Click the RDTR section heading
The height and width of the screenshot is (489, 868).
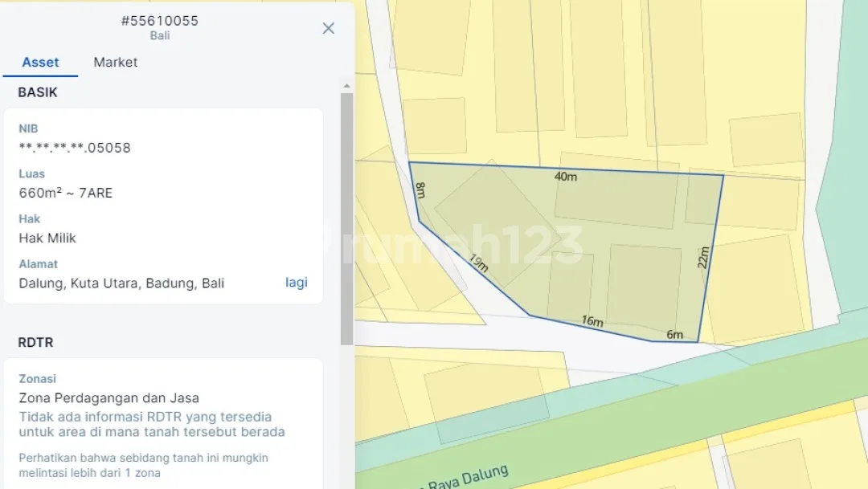pos(35,342)
